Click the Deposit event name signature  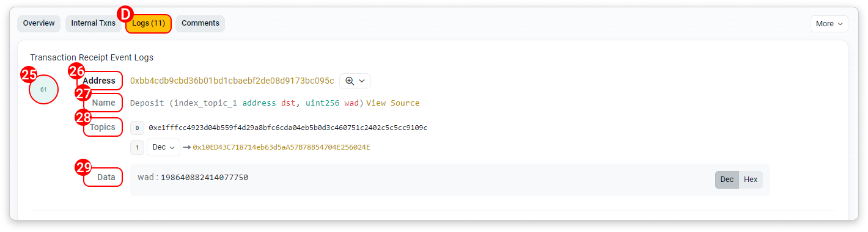[247, 103]
